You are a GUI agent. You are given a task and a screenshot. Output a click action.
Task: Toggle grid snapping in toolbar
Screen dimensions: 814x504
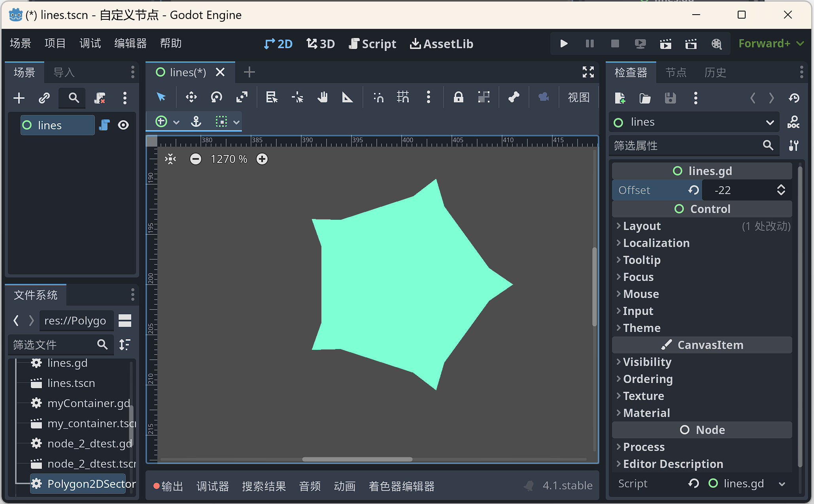[403, 97]
